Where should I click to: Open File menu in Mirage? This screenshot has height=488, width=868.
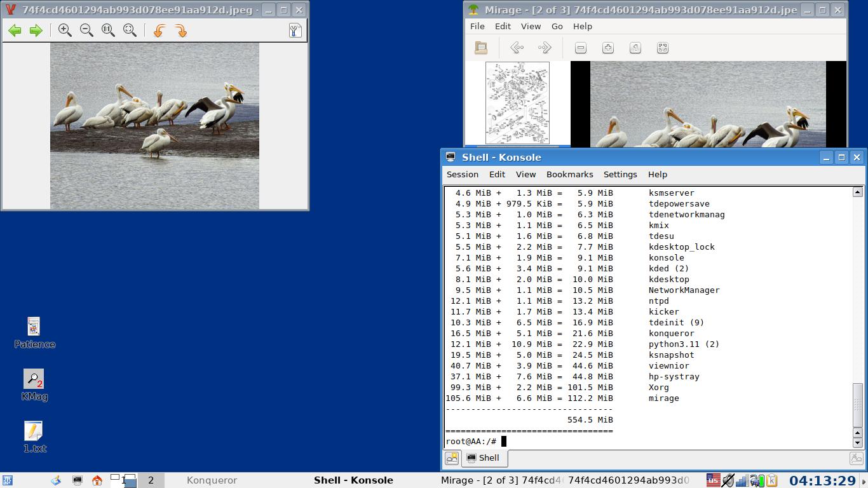click(x=477, y=26)
